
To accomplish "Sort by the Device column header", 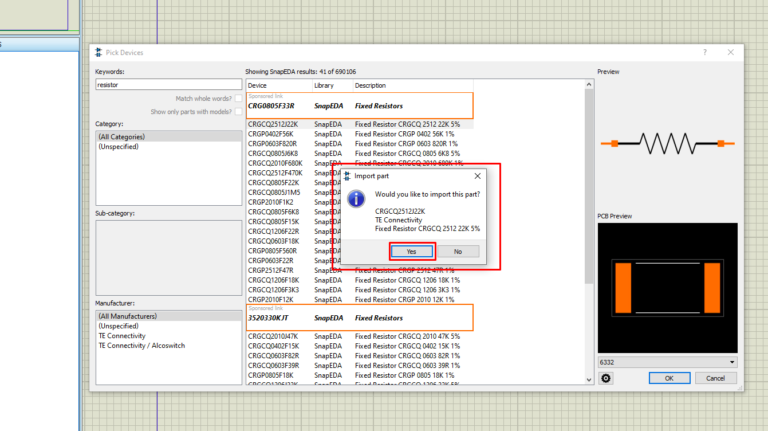I will coord(279,85).
